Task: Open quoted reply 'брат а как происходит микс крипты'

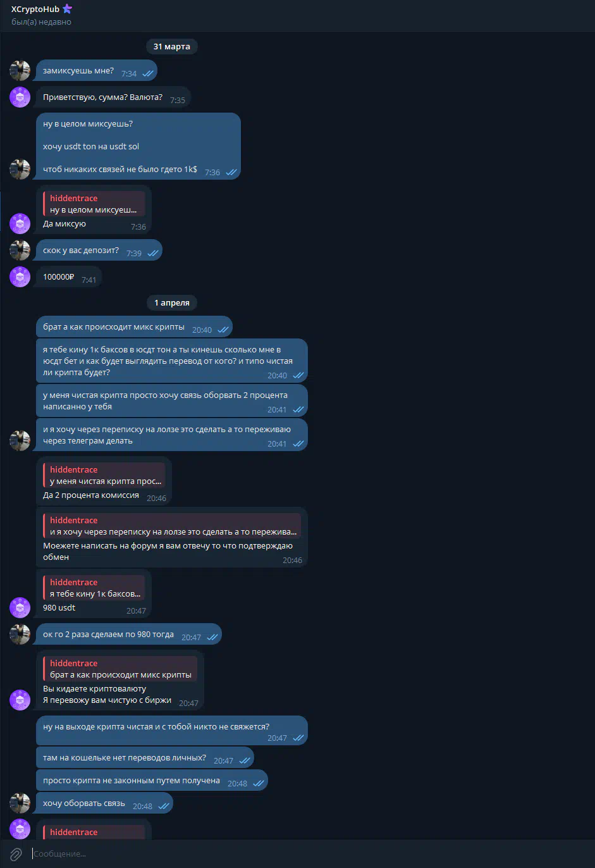Action: (120, 669)
